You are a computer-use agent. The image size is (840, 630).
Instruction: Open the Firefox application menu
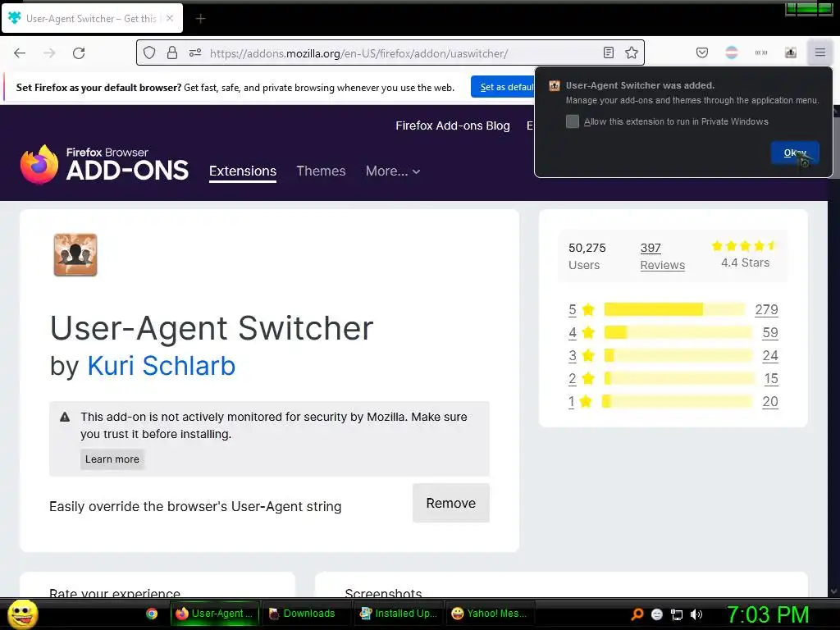point(820,52)
